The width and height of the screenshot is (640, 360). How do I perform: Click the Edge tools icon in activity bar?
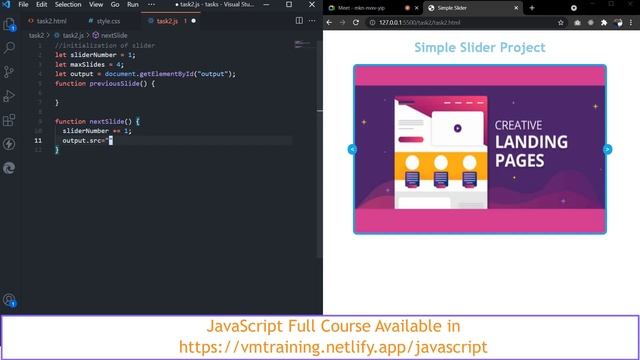(x=9, y=168)
